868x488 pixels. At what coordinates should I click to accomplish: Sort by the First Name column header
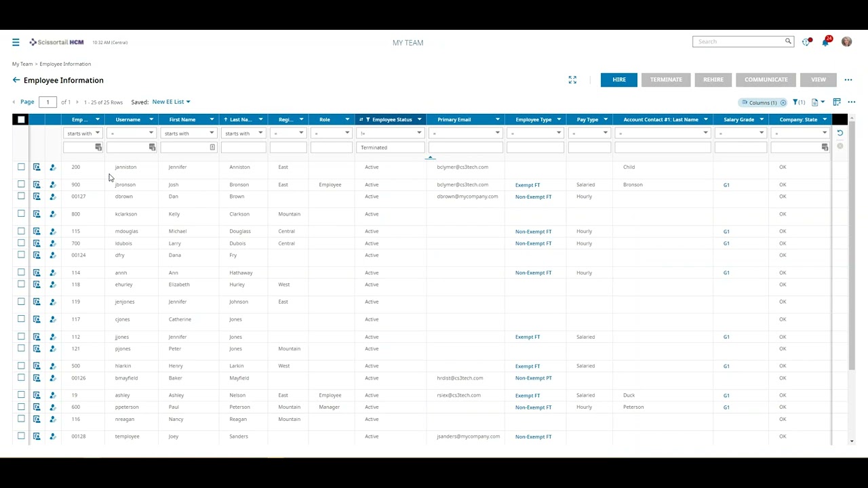182,119
